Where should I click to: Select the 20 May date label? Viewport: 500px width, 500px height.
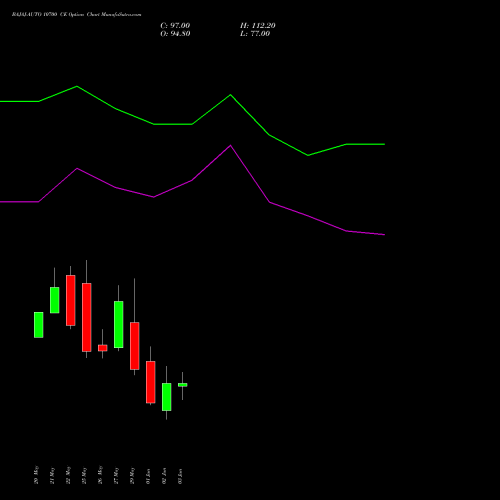coord(36,475)
